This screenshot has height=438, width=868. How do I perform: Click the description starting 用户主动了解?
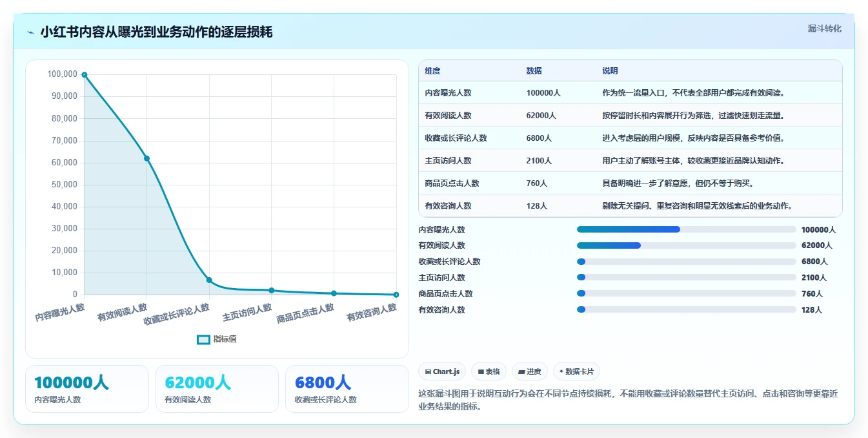pyautogui.click(x=693, y=161)
